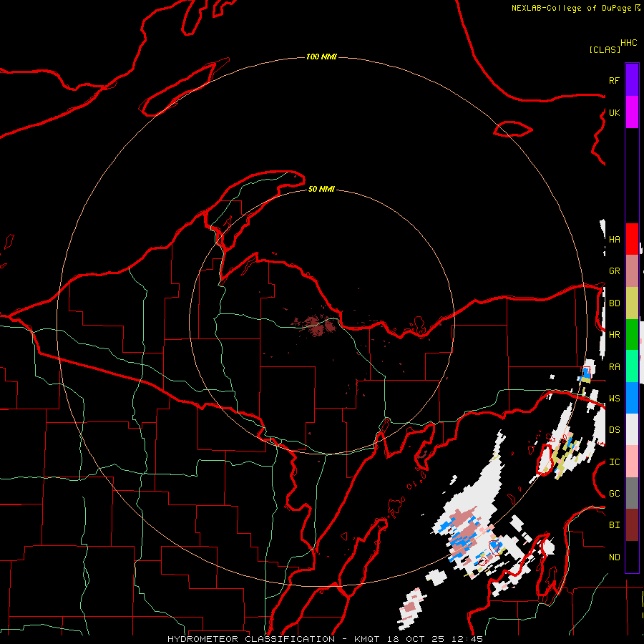Click the "NEXLAB-College of DuPage" credit text
Viewport: 644px width, 644px height.
click(x=573, y=8)
